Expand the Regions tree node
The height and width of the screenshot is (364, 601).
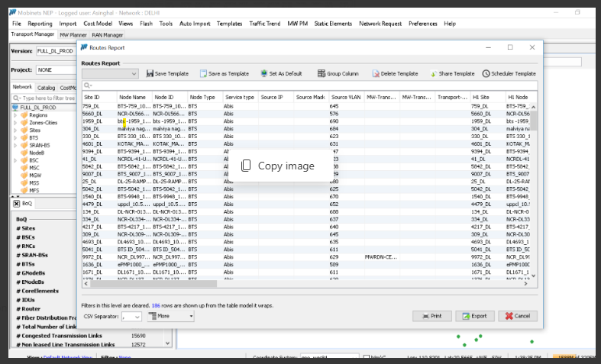[18, 115]
